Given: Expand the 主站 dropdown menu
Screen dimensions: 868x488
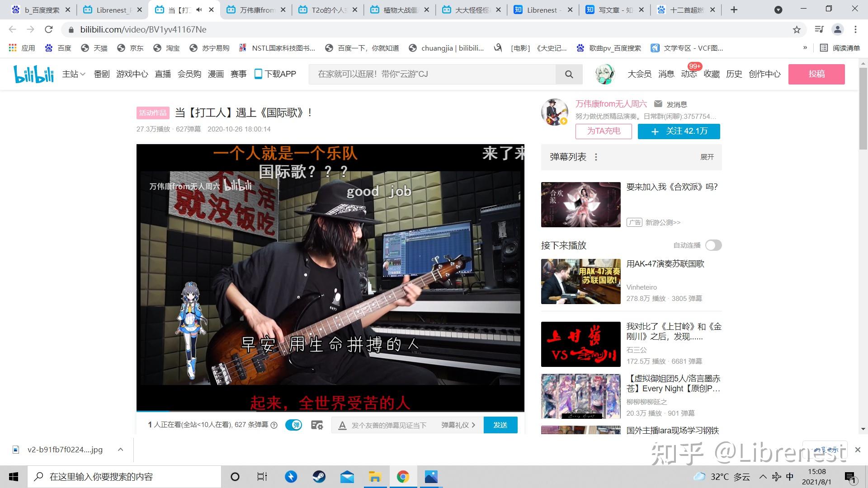Looking at the screenshot, I should coord(74,74).
